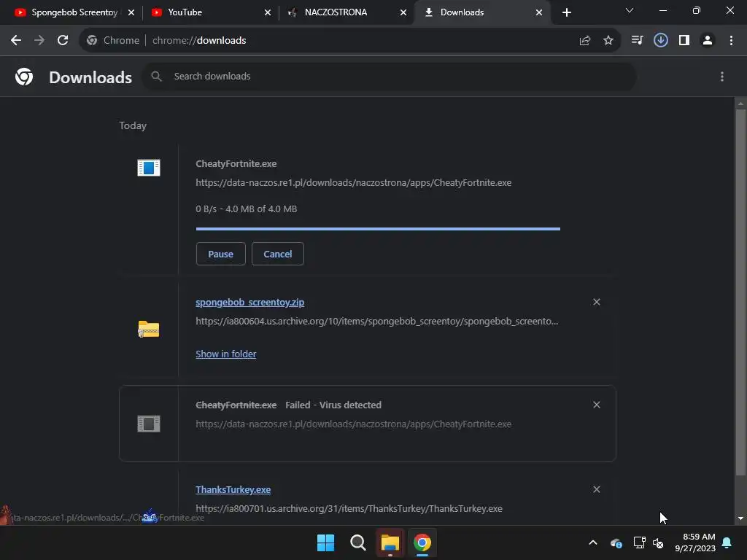Viewport: 747px width, 560px height.
Task: Open the ThanksTurkey.exe file link
Action: (233, 489)
